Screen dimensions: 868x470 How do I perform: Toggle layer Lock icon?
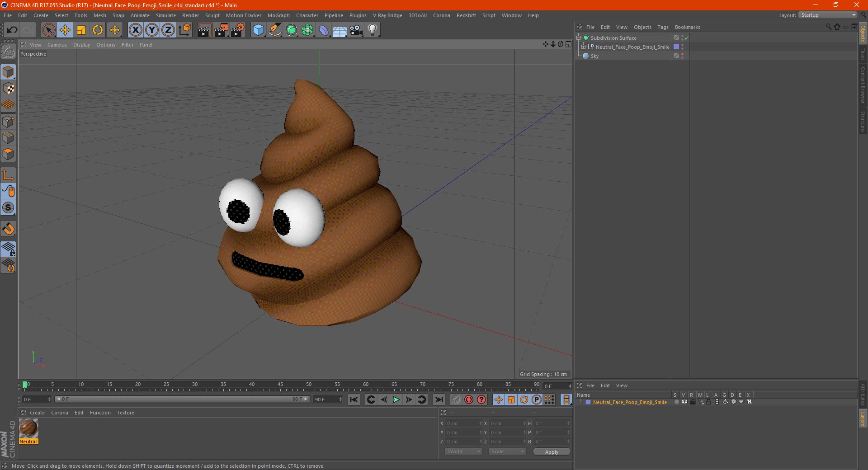pyautogui.click(x=708, y=402)
